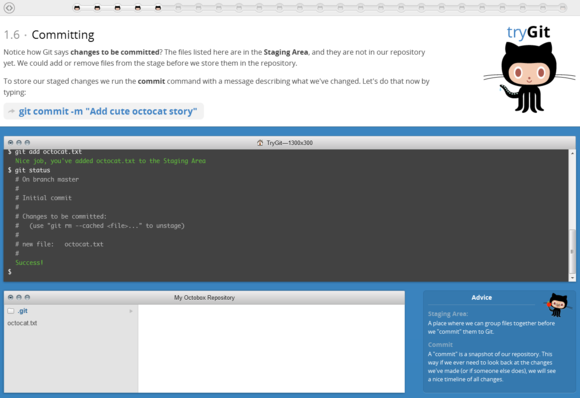
Task: Click the TryGit—1300x300 terminal title
Action: click(x=290, y=143)
